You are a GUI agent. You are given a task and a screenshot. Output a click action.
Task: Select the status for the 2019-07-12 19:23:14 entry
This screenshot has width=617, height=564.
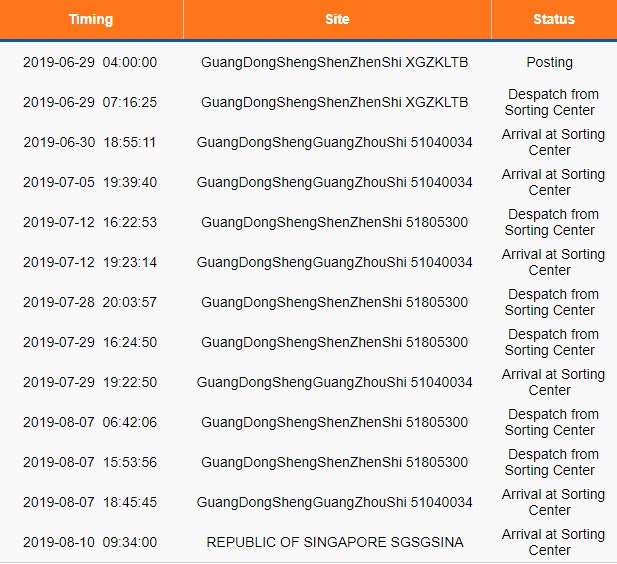click(552, 262)
